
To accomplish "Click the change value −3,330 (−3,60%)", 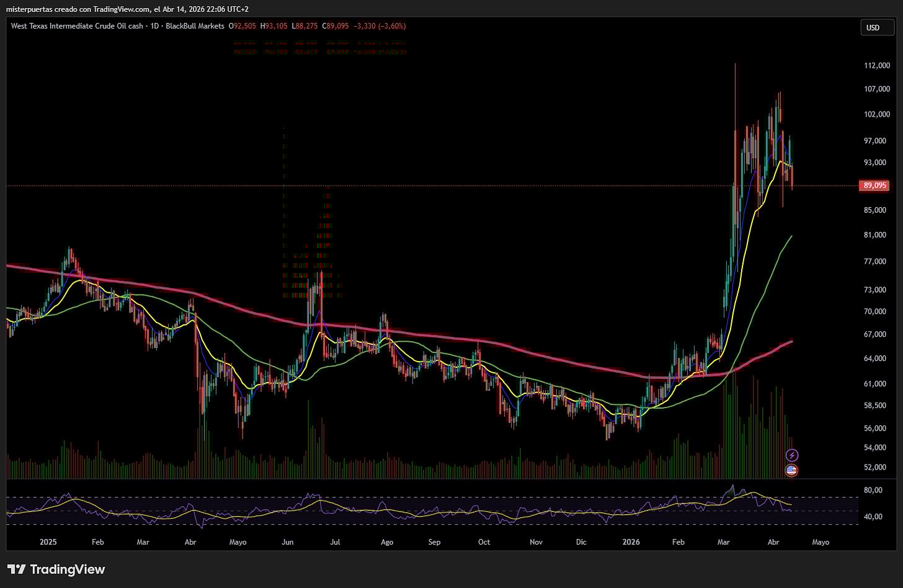I will point(379,26).
